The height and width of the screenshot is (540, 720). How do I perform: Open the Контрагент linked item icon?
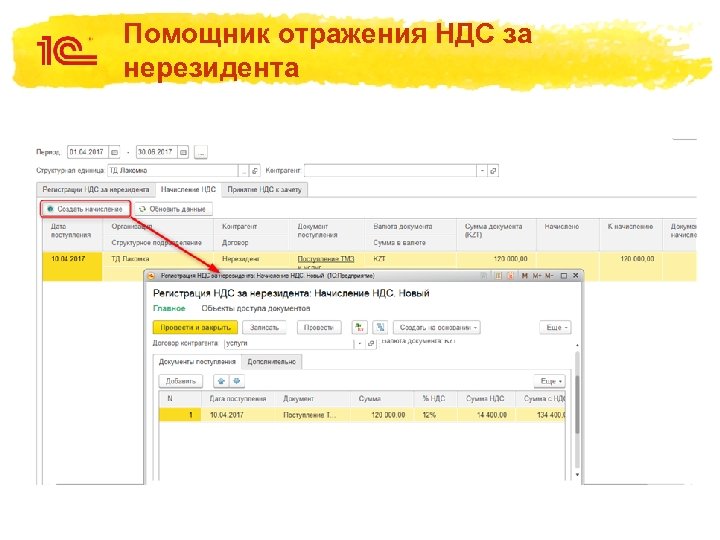[x=493, y=171]
